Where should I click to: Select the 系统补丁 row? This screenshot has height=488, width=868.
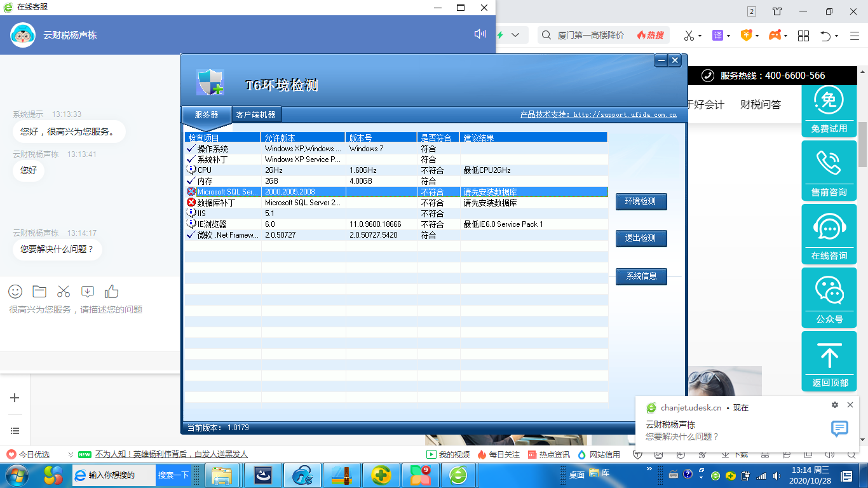[x=397, y=159]
